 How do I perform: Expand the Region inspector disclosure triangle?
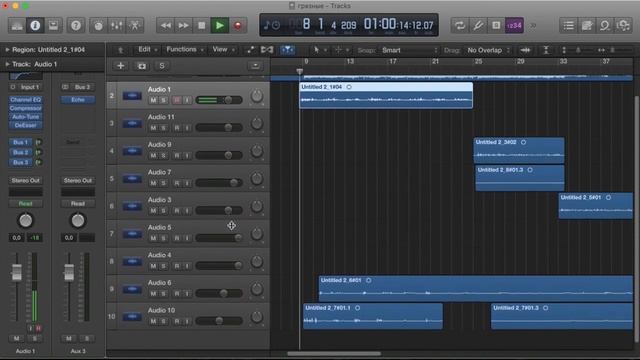[7, 49]
